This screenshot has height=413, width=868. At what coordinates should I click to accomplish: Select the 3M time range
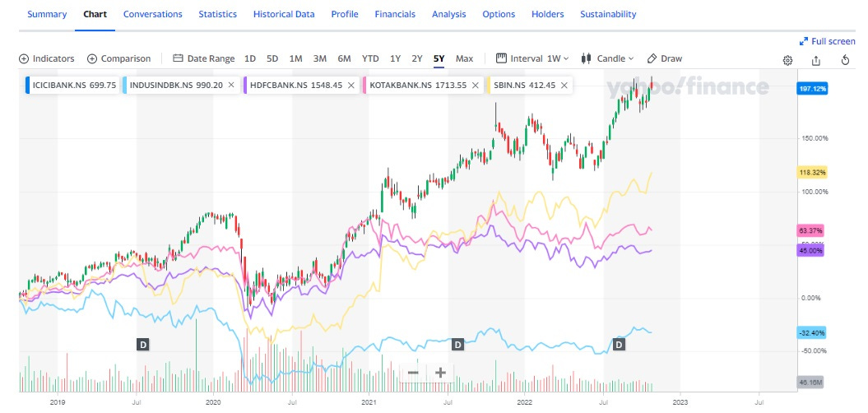[x=319, y=58]
